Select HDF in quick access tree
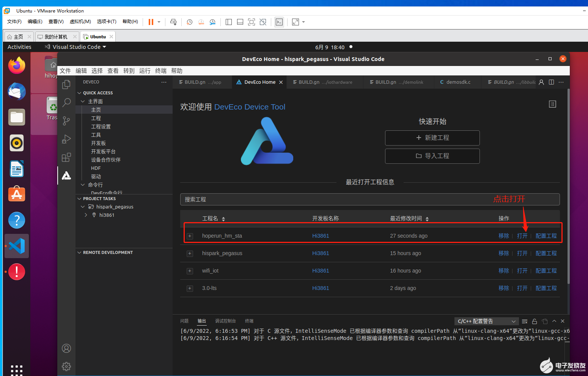Viewport: 588px width, 376px height. point(96,168)
